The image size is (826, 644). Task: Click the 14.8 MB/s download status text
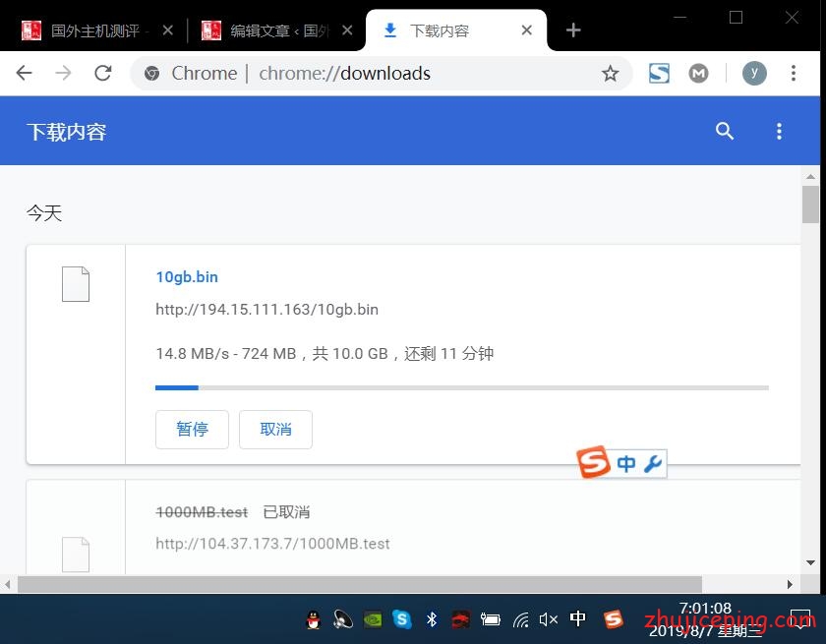(x=324, y=353)
